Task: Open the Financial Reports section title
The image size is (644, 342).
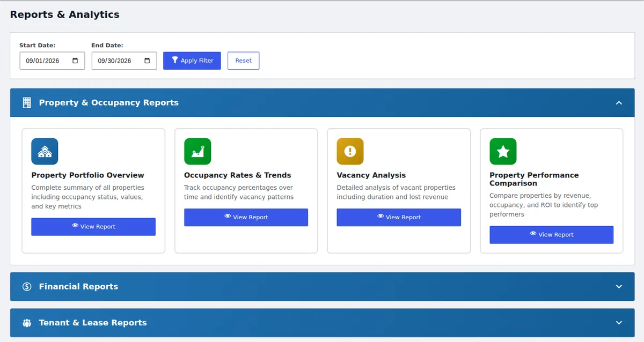Action: [x=78, y=286]
